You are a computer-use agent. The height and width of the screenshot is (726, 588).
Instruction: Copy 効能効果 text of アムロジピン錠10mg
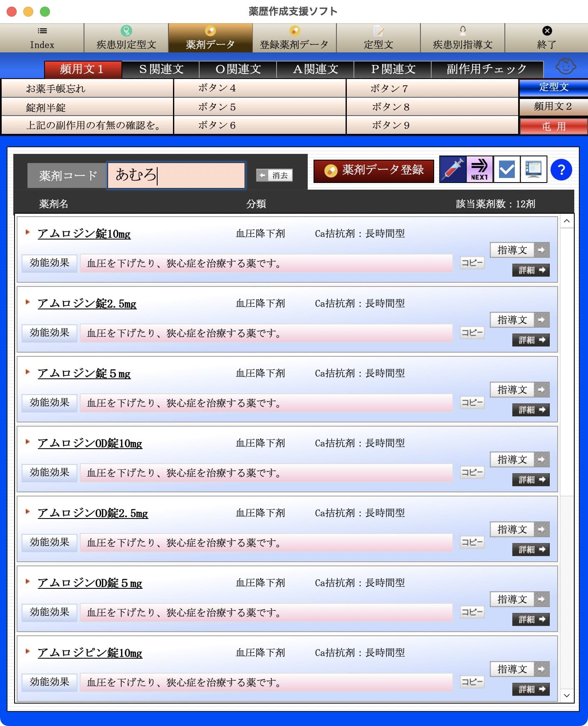coord(472,682)
